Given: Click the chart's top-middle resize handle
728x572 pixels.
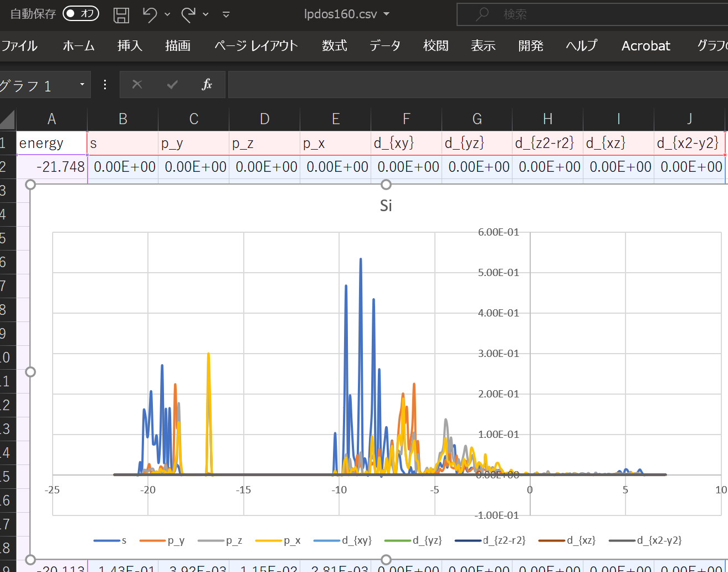Looking at the screenshot, I should click(386, 185).
